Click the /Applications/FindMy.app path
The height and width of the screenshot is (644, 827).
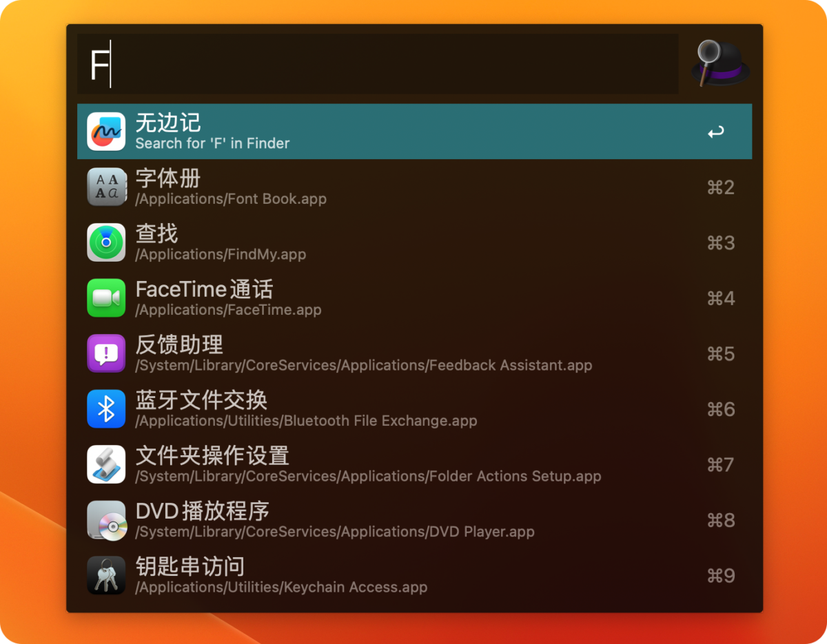click(221, 254)
